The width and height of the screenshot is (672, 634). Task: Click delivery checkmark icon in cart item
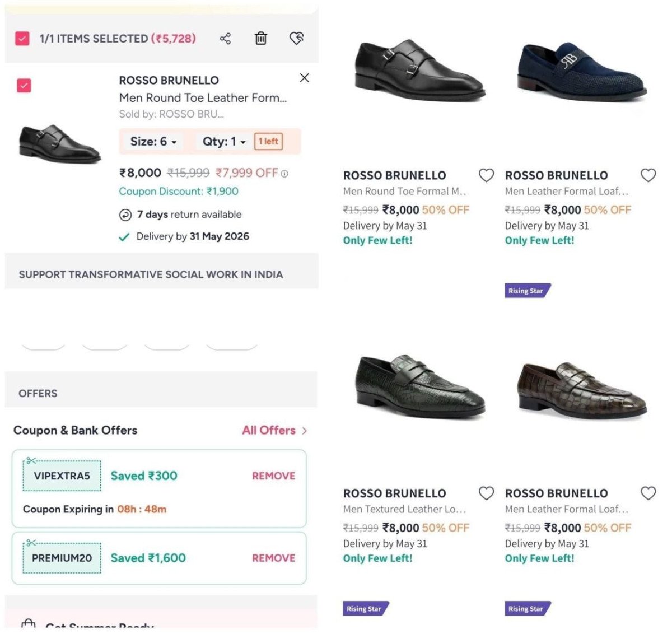click(x=124, y=237)
